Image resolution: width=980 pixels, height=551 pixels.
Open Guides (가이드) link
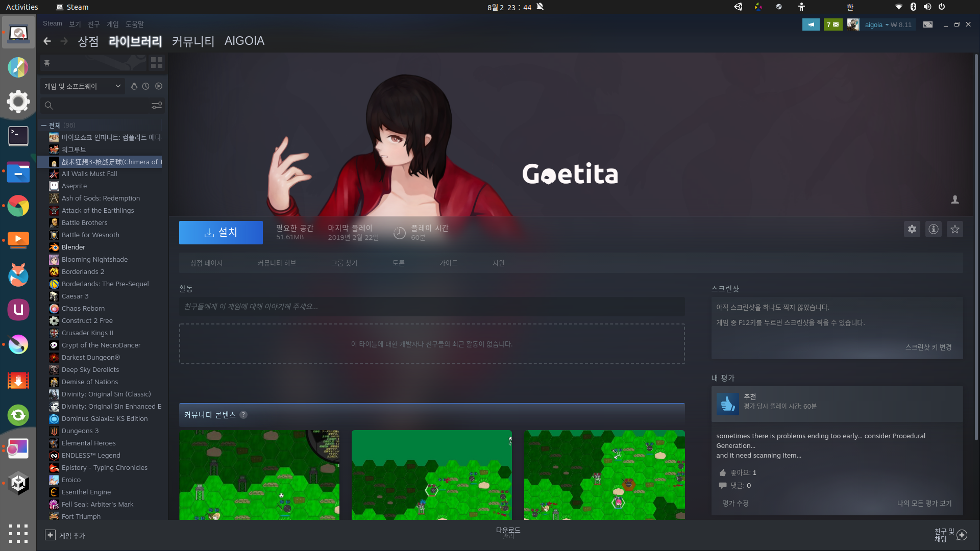point(448,263)
